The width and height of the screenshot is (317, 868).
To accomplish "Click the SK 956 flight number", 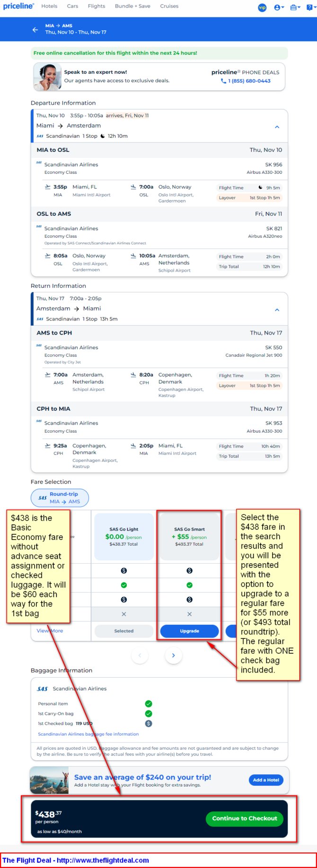I will (273, 165).
